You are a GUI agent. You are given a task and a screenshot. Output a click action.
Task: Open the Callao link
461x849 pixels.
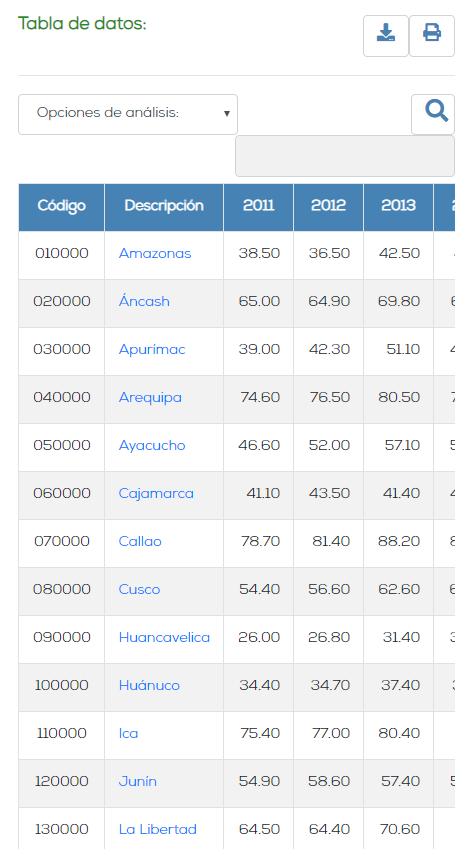pyautogui.click(x=140, y=541)
